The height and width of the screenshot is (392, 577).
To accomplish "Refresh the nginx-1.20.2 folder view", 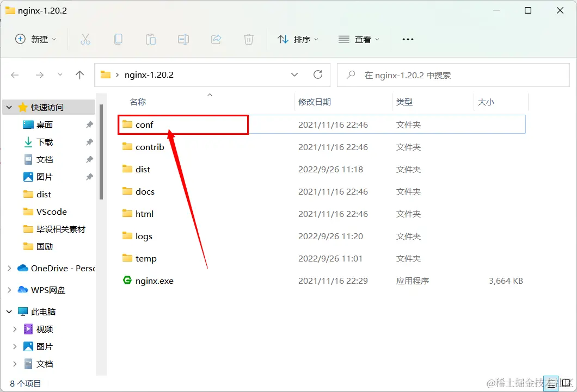I will click(318, 75).
